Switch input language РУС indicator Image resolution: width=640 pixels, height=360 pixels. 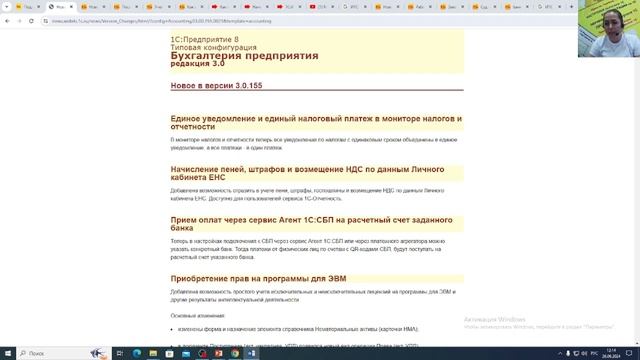point(594,353)
